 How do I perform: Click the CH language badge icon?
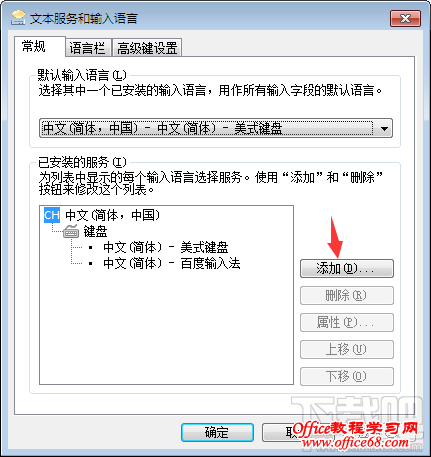point(52,215)
